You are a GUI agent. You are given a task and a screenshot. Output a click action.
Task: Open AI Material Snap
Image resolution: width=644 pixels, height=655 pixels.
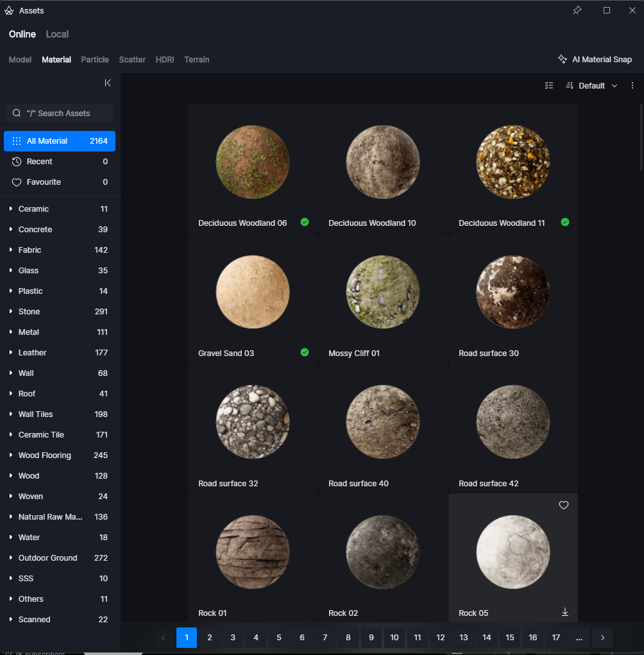point(595,59)
